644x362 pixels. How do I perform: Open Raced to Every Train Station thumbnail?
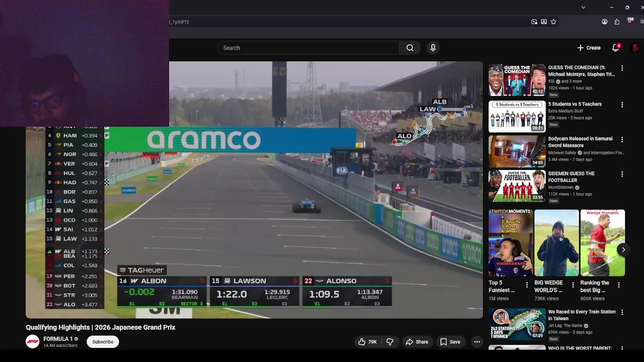tap(517, 324)
